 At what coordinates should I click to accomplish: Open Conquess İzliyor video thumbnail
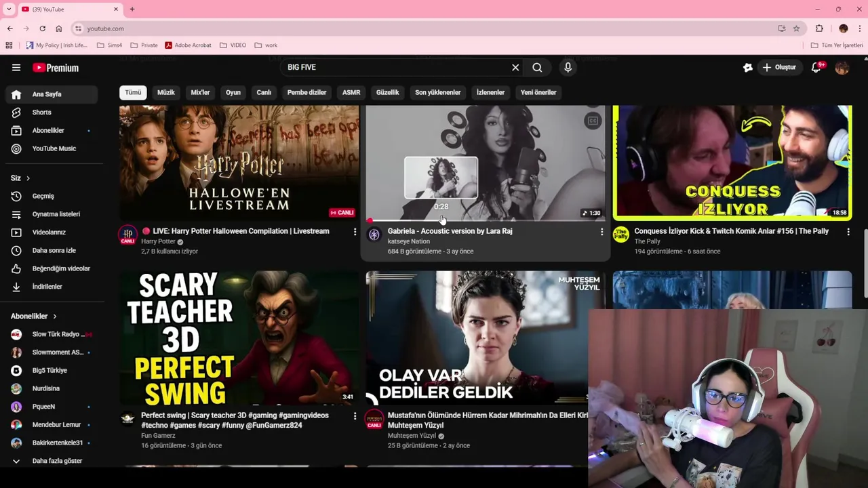tap(732, 163)
